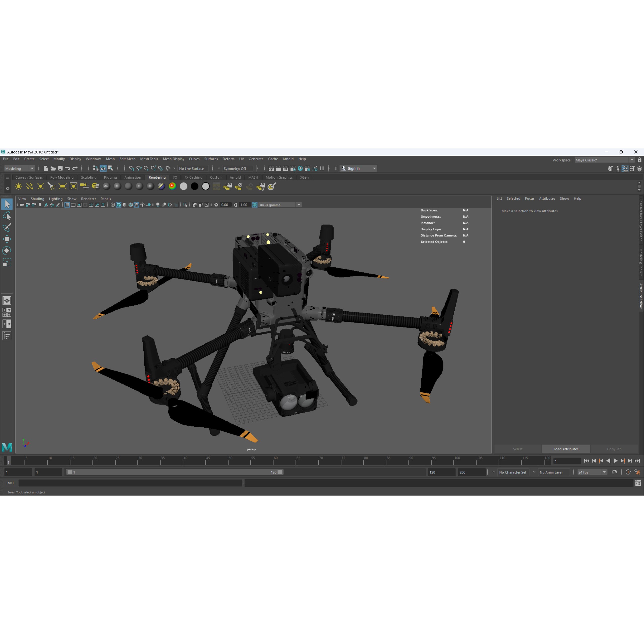Click the Render Current Frame icon
644x644 pixels.
click(278, 168)
